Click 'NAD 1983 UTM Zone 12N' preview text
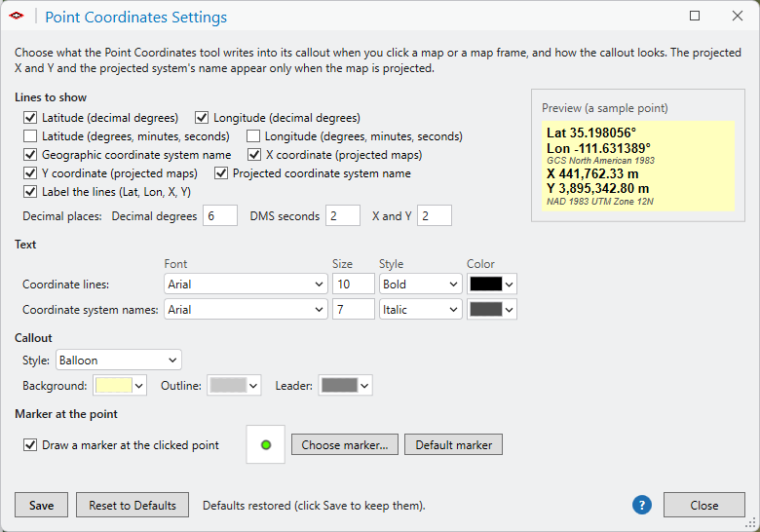The image size is (760, 532). pyautogui.click(x=600, y=202)
